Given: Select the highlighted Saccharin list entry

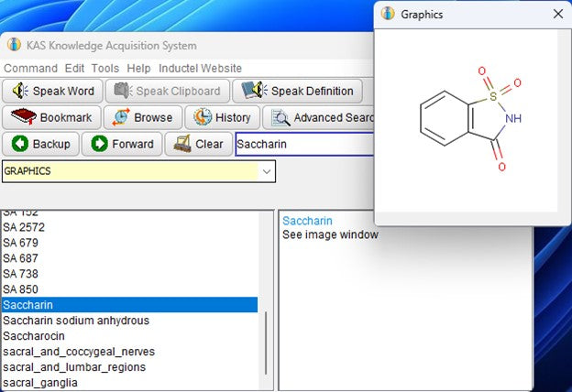Looking at the screenshot, I should tap(129, 305).
